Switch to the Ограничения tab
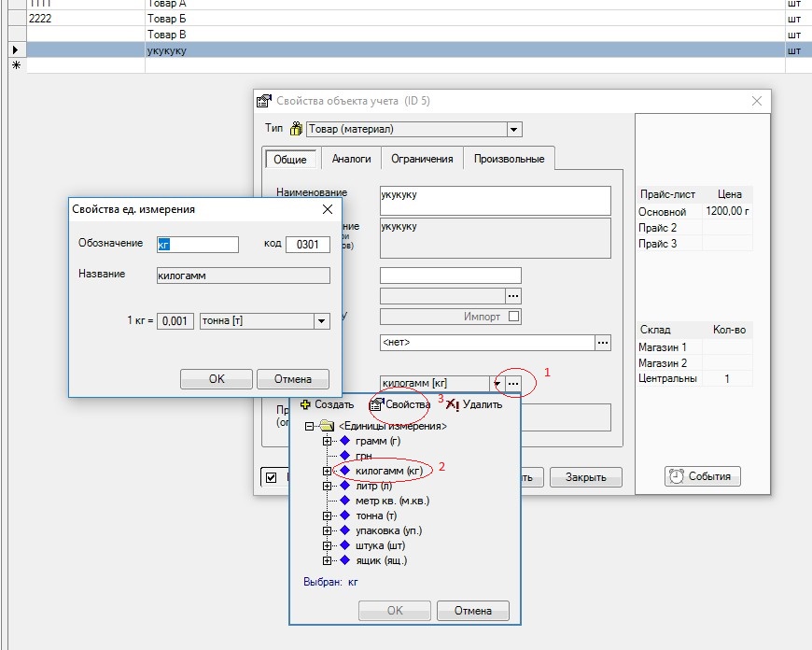 click(x=422, y=159)
